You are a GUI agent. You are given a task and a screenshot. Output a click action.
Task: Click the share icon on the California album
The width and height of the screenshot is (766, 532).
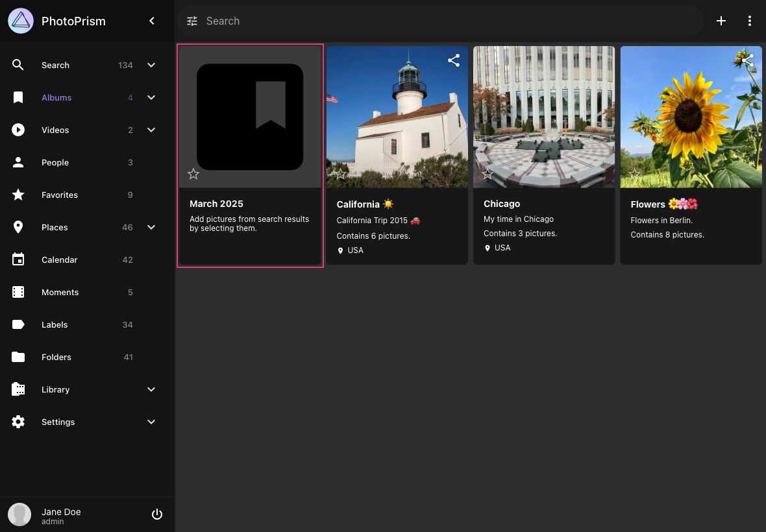pos(453,60)
